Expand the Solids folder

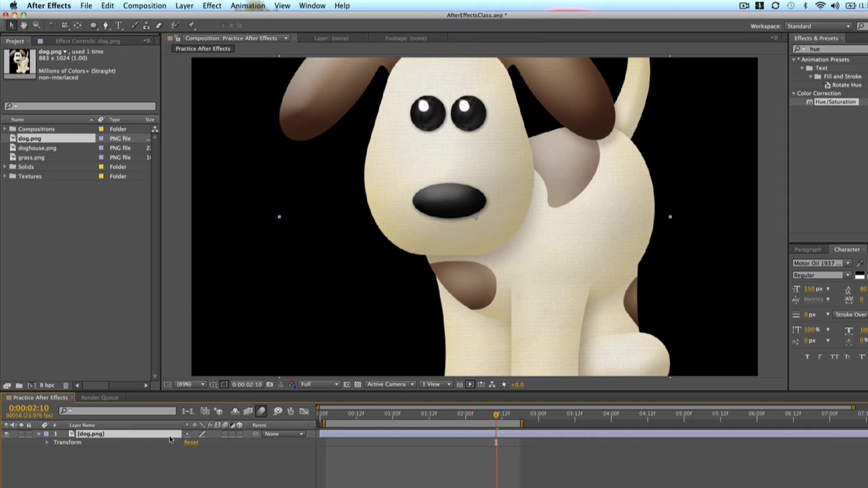click(x=5, y=167)
